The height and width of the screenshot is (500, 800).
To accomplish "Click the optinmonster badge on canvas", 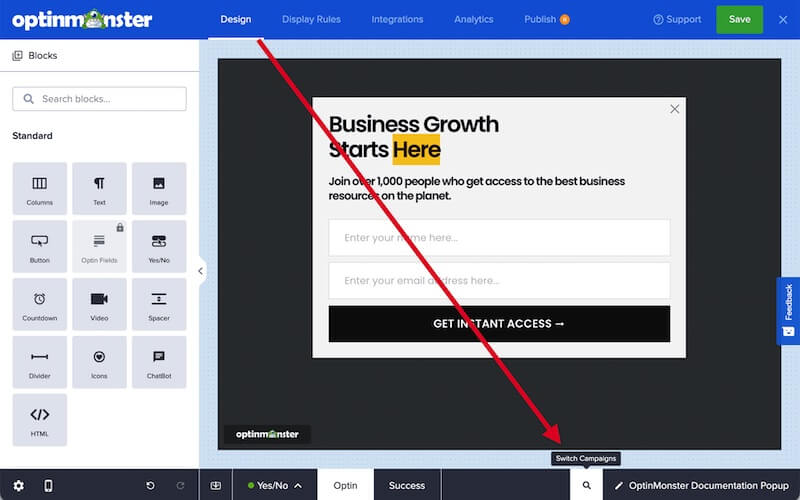I will coord(267,434).
